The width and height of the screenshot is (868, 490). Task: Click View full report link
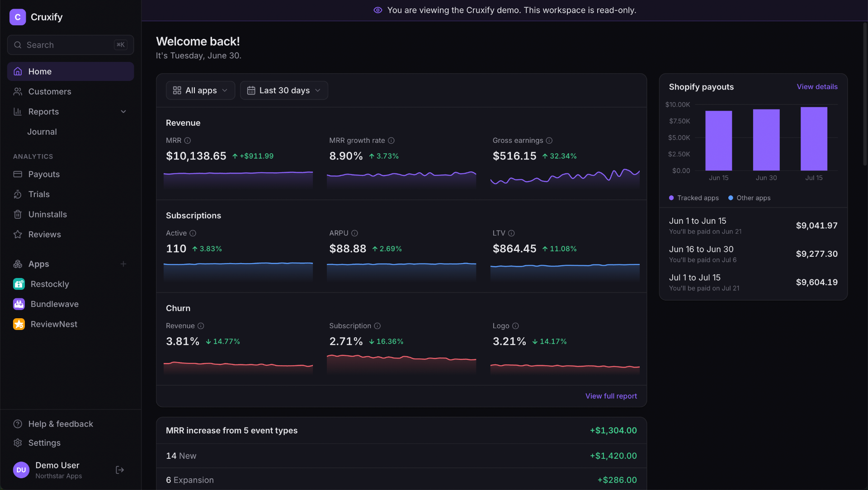point(611,396)
